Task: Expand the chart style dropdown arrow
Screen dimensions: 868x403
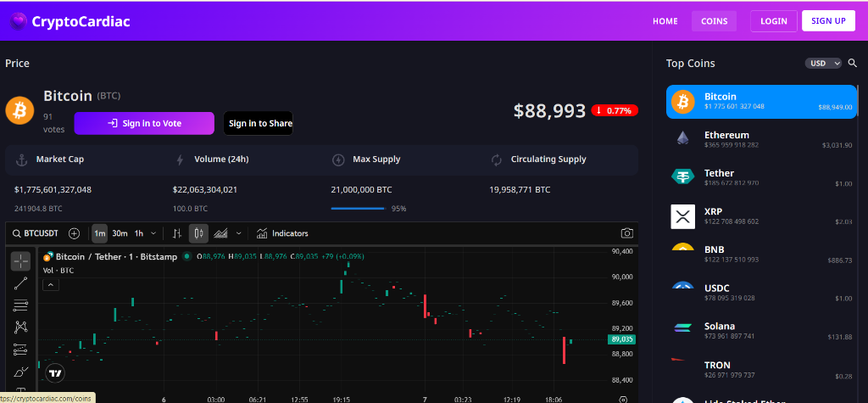Action: (238, 233)
